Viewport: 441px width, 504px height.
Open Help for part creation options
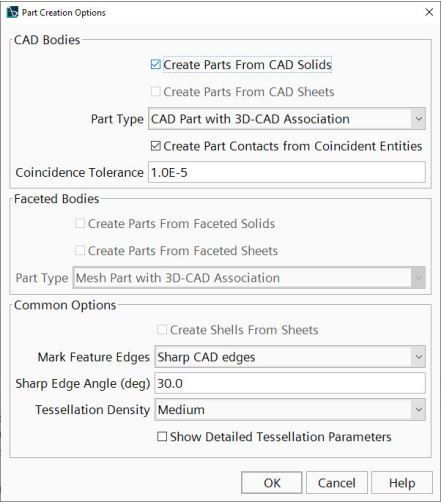pyautogui.click(x=402, y=483)
